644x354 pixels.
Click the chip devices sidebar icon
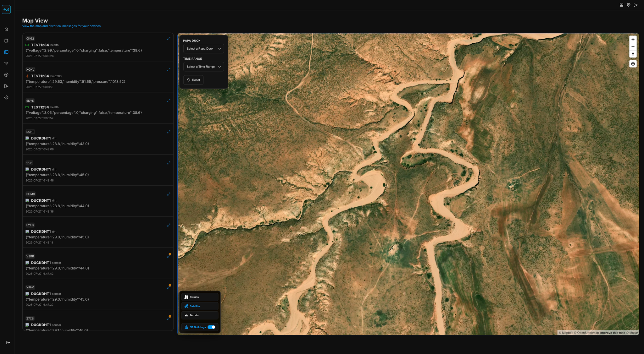(6, 41)
